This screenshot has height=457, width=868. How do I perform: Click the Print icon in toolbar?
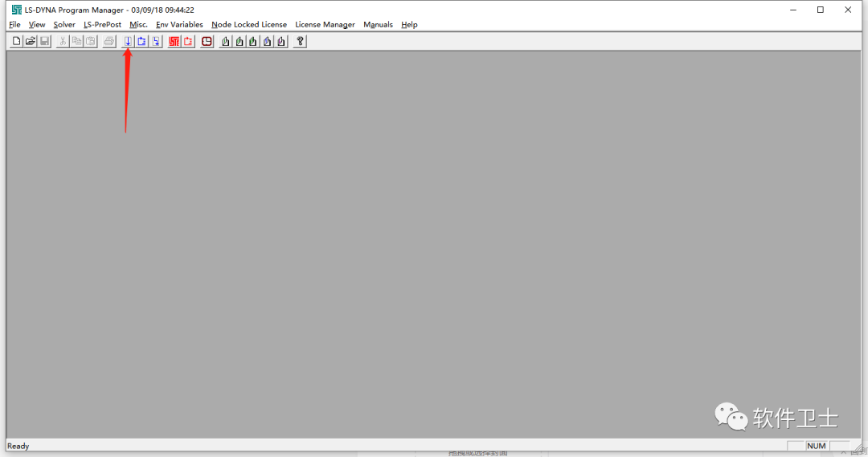pos(109,41)
